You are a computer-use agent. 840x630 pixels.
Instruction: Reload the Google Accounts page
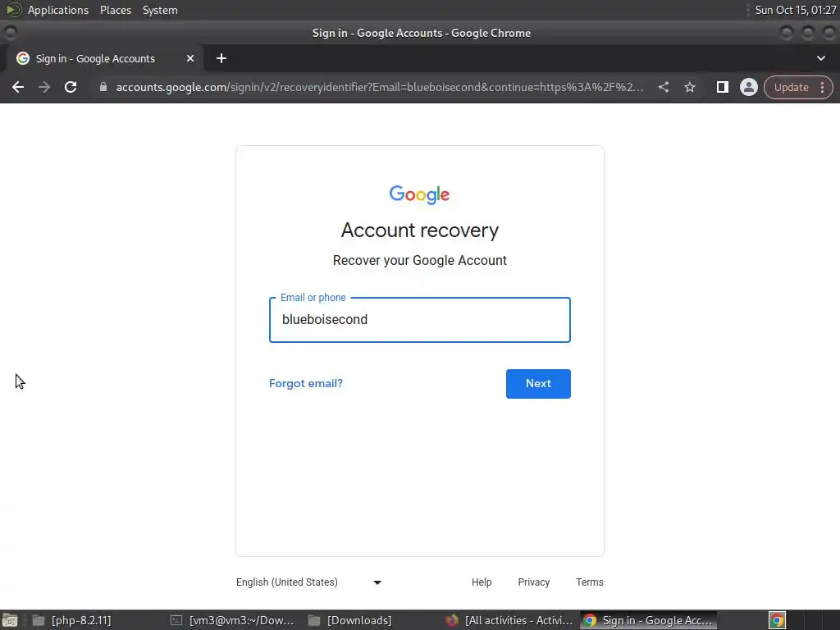click(x=71, y=87)
